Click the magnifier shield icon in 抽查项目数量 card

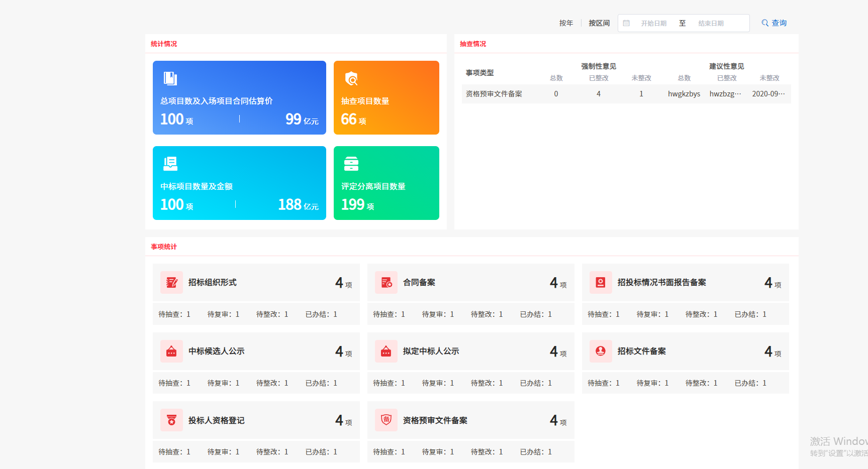click(x=351, y=78)
